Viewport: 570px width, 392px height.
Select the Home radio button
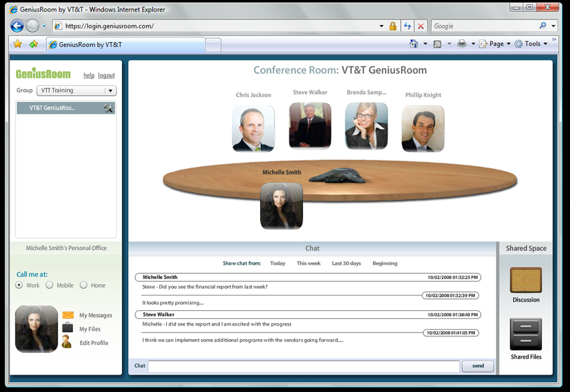(x=84, y=285)
